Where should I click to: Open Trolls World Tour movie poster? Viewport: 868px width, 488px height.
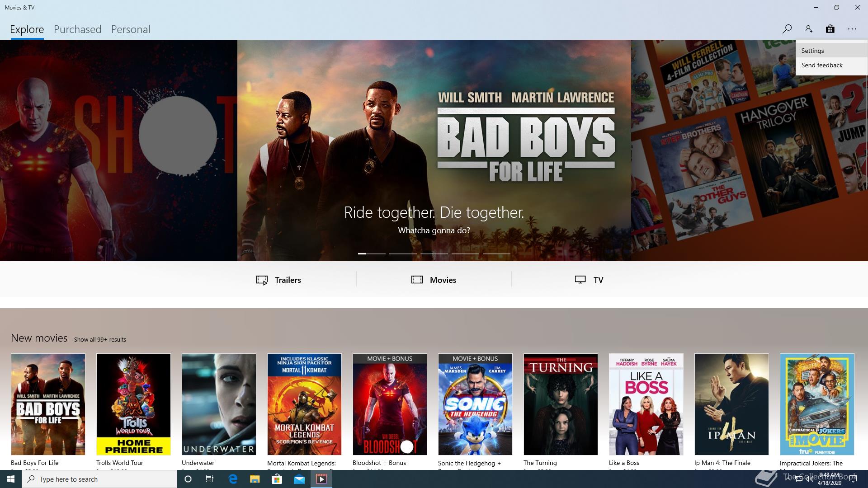133,404
